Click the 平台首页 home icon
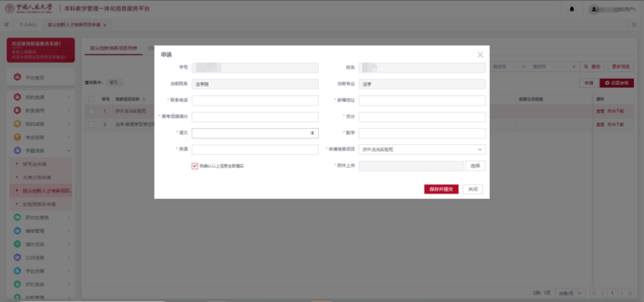The image size is (644, 302). click(x=17, y=77)
